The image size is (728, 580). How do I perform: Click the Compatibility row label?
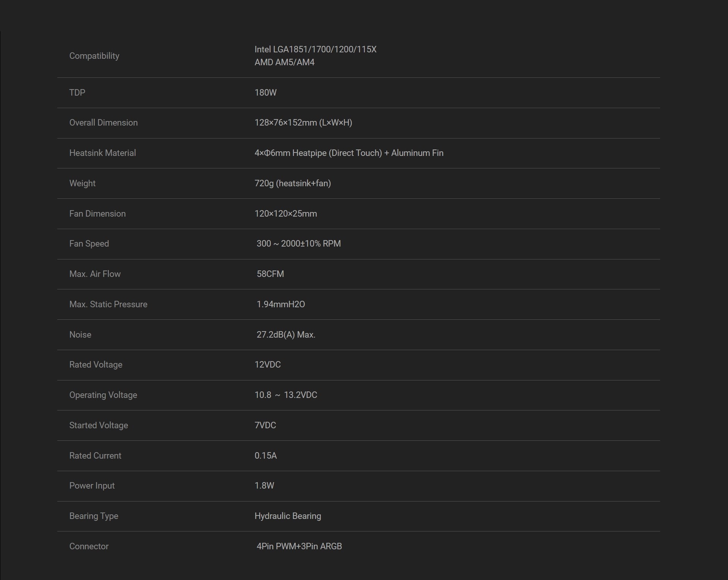[94, 56]
